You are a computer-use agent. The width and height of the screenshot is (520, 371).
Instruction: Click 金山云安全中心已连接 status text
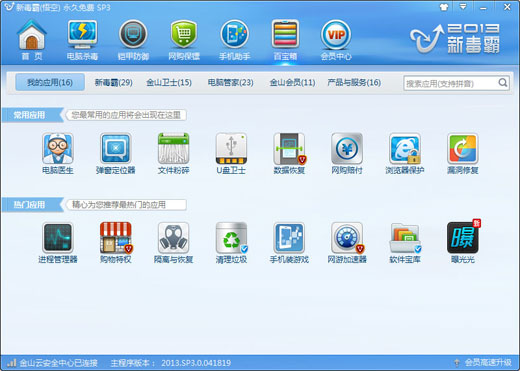(59, 363)
